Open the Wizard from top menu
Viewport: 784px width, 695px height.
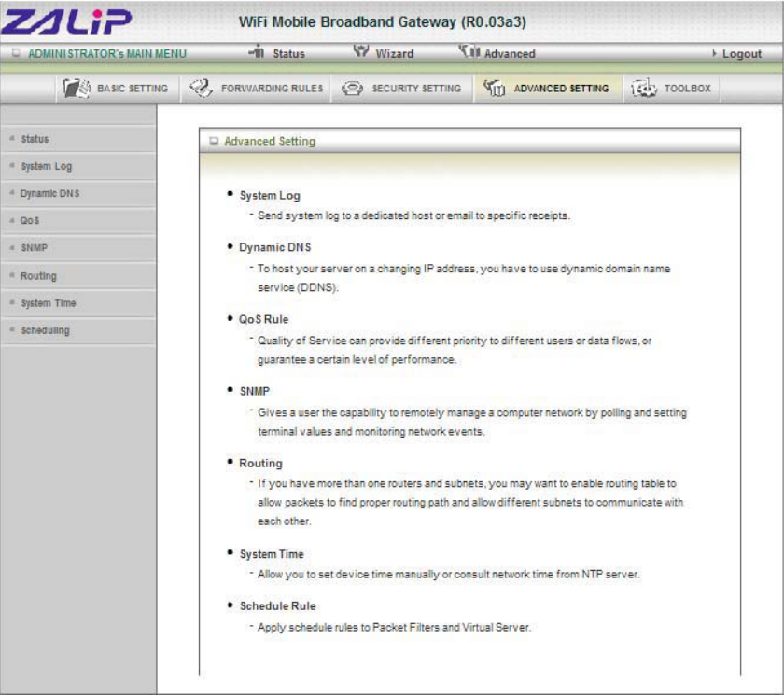click(x=395, y=53)
